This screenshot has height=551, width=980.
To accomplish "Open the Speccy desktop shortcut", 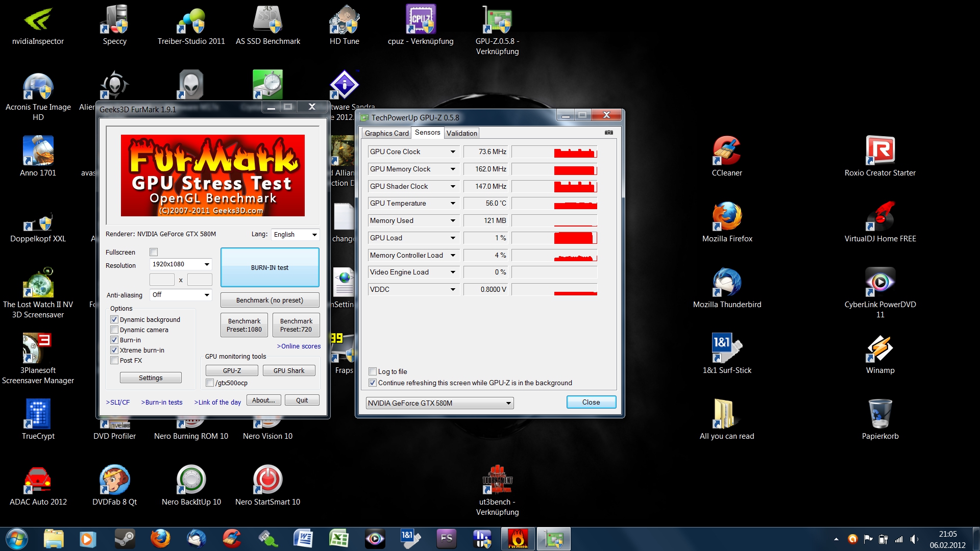I will pyautogui.click(x=114, y=26).
